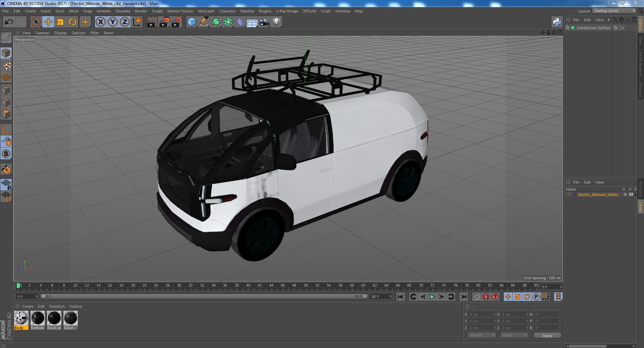Viewport: 644px width, 348px height.
Task: Expand the Subdivision Surface object tree
Action: 567,28
